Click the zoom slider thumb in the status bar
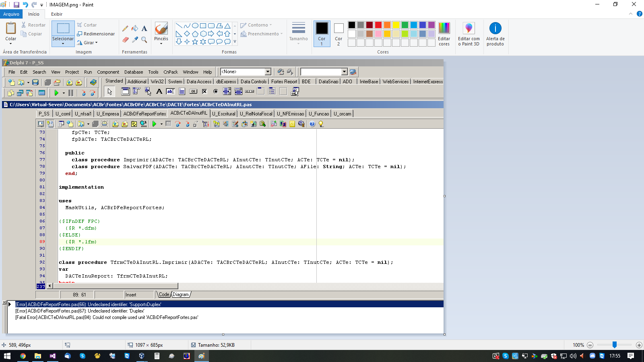This screenshot has height=362, width=644. (615, 345)
